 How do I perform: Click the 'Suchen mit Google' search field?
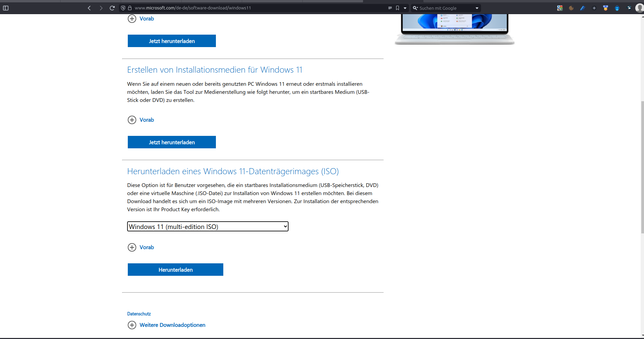coord(446,8)
